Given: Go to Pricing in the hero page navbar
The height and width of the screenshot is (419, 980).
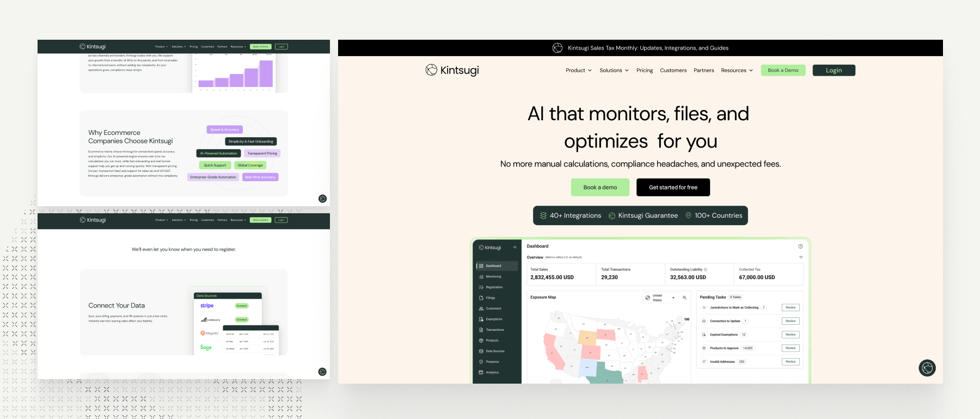Looking at the screenshot, I should pyautogui.click(x=645, y=70).
